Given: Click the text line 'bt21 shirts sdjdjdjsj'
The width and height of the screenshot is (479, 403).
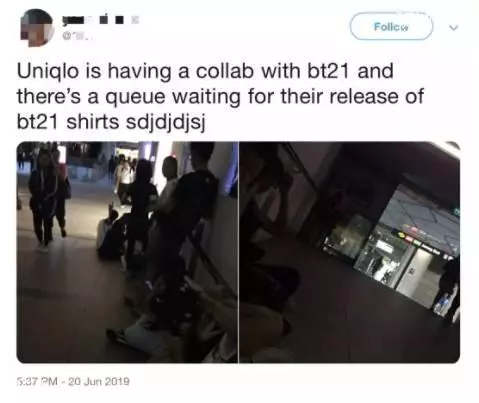Looking at the screenshot, I should tap(110, 122).
